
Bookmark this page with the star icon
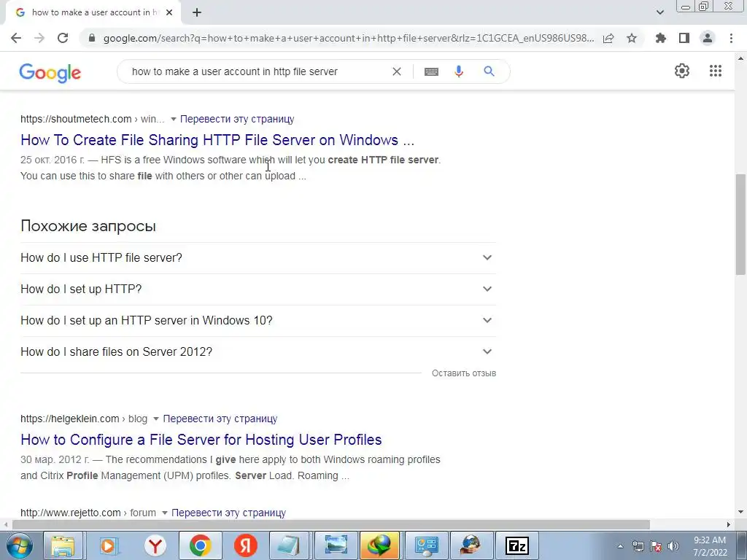click(x=632, y=38)
